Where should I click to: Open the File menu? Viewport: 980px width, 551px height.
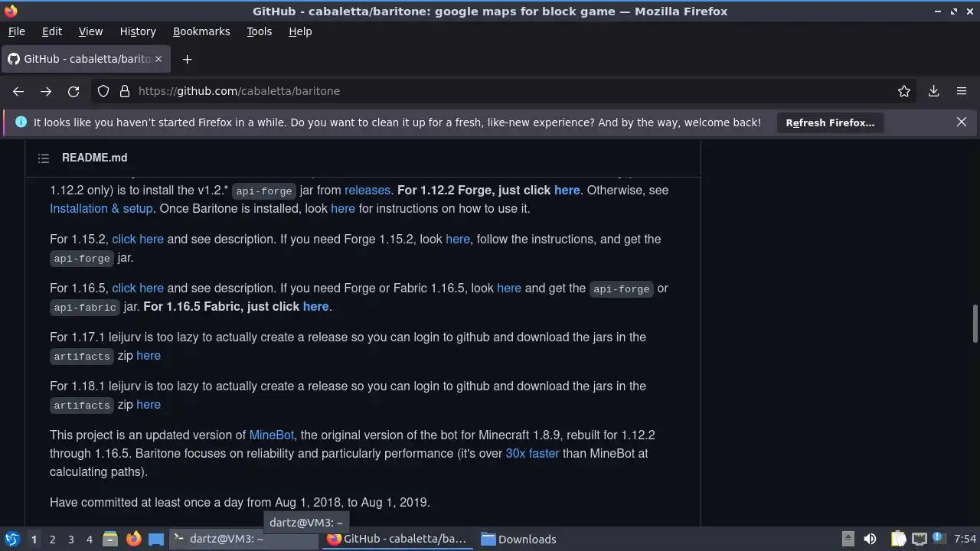[16, 31]
